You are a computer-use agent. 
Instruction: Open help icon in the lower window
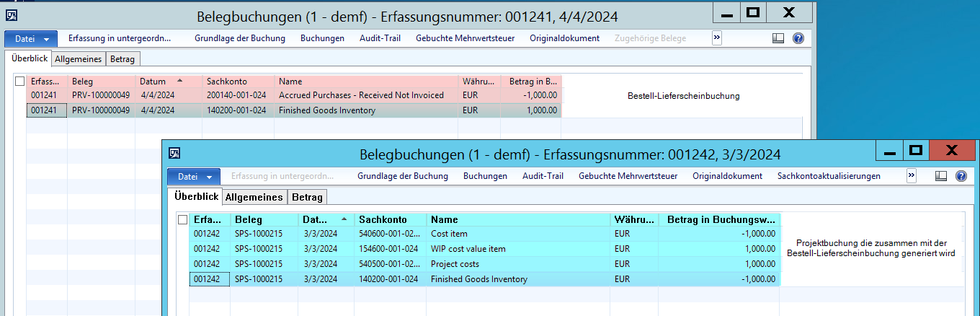961,176
